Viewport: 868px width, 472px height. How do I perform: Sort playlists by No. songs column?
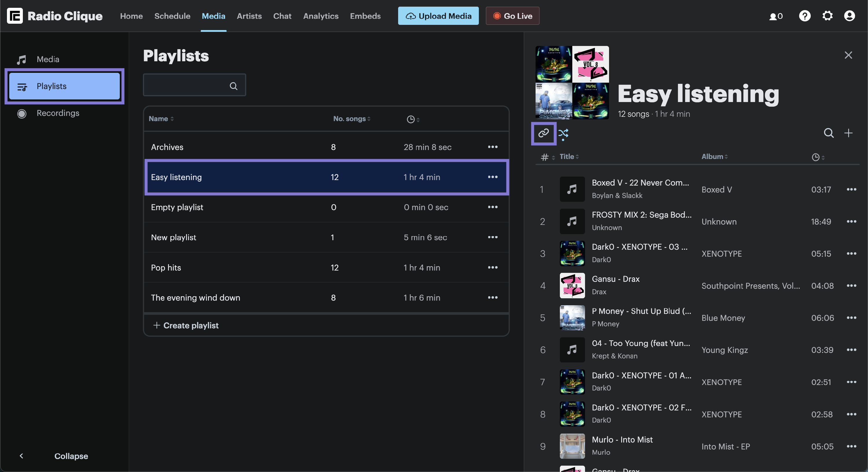pos(352,119)
